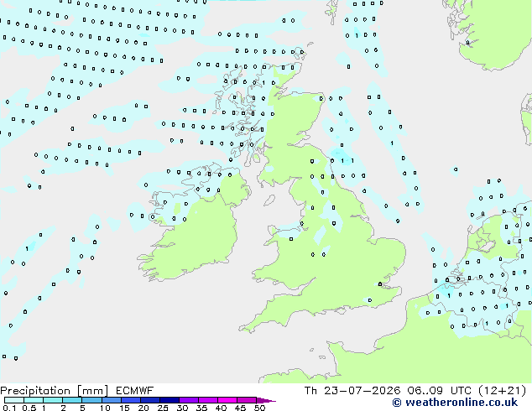Screen dimensions: 532x411
Task: Click the 25–30 mm dark navy swatch
Action: tap(169, 400)
